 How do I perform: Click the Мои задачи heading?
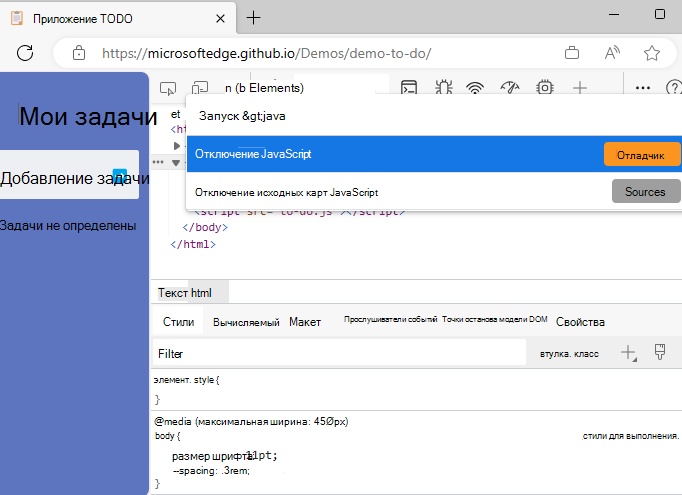point(88,117)
